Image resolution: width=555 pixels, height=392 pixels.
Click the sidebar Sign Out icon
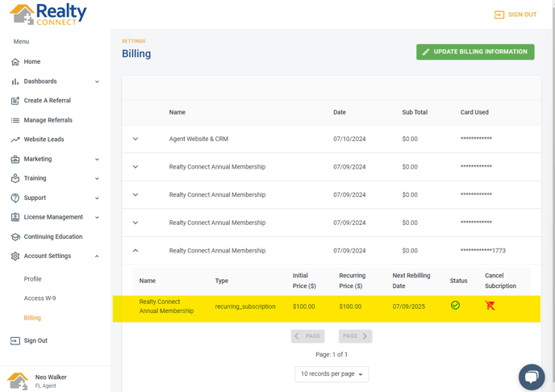point(15,340)
